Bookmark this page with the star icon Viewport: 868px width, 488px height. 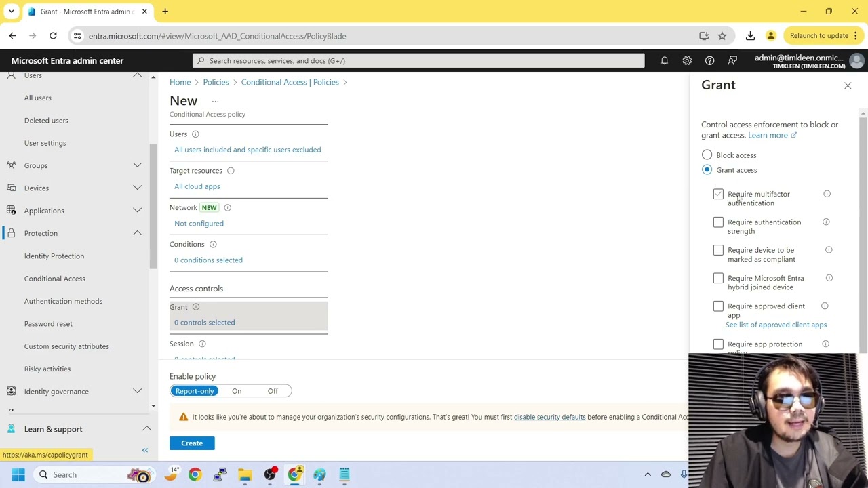(722, 36)
